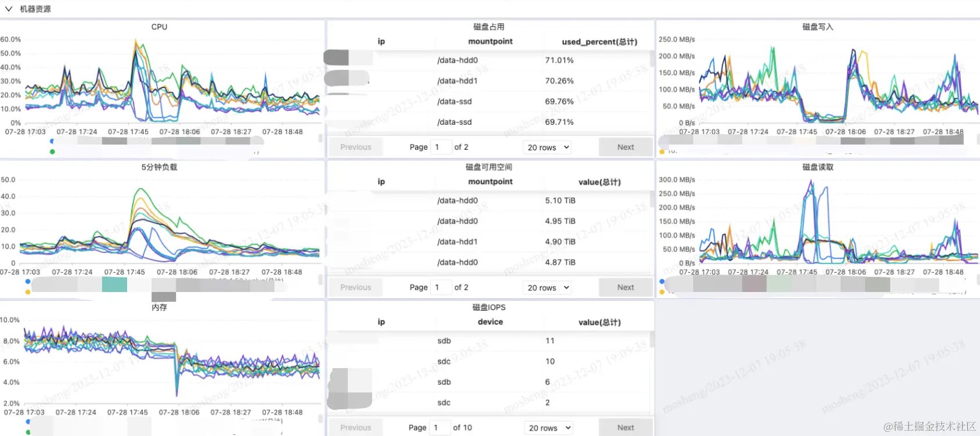Open the 20 rows dropdown in 磁盘可用空间
980x436 pixels.
pos(547,287)
